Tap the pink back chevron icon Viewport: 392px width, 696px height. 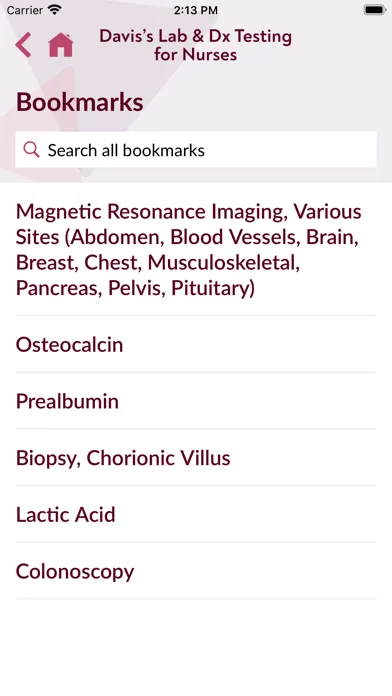(23, 45)
